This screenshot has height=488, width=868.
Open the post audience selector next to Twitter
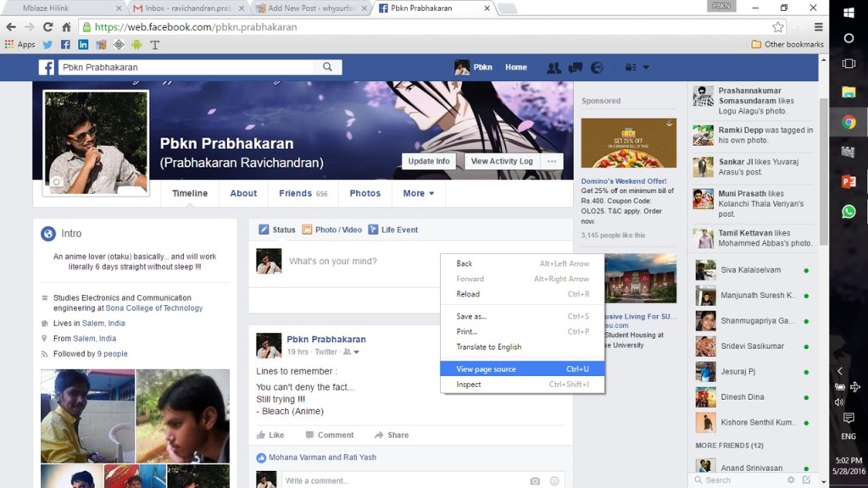tap(352, 352)
